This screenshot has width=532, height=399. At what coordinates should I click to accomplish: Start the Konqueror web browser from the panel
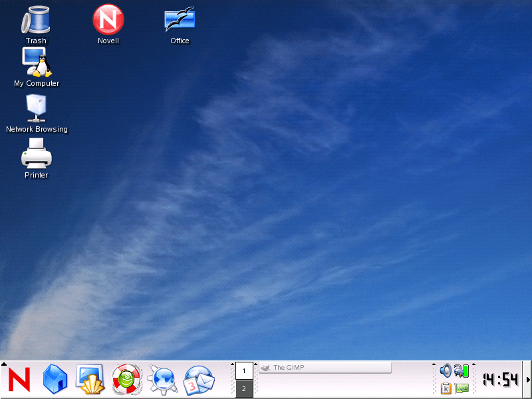[x=162, y=379]
